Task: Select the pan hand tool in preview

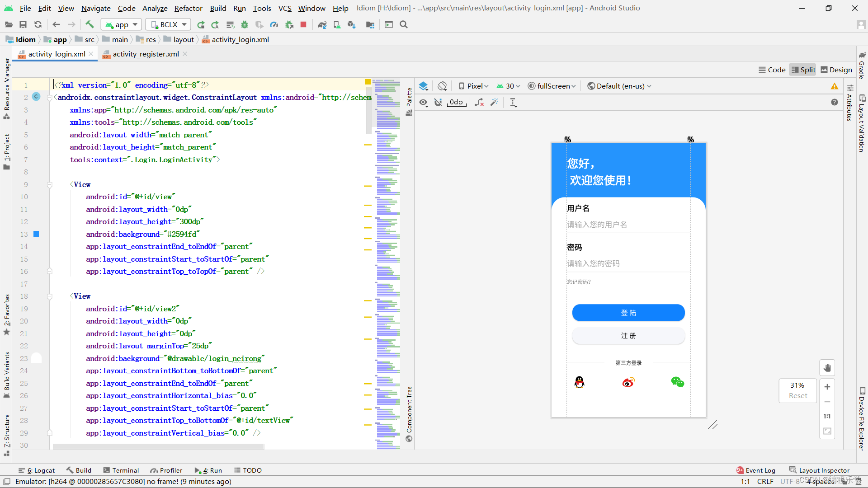Action: 827,368
